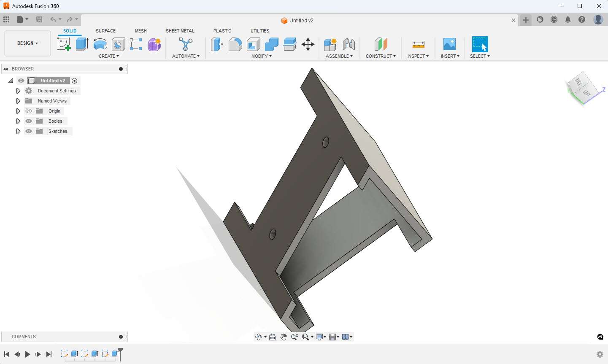Click the Extrude tool icon
Viewport: 608px width, 364px height.
[82, 44]
